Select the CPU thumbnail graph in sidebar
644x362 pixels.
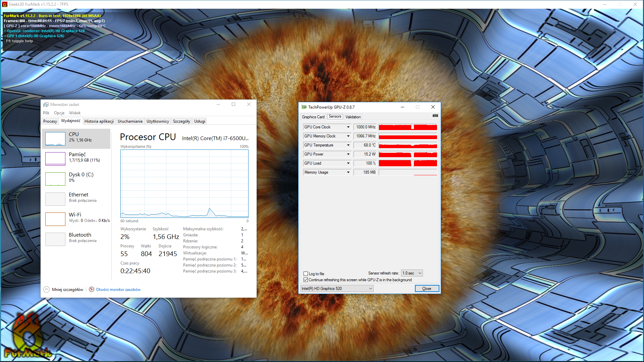point(55,139)
